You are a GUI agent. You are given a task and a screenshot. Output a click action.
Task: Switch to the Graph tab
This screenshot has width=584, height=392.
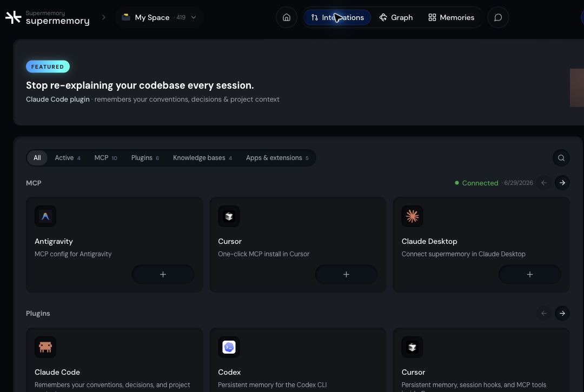click(396, 17)
